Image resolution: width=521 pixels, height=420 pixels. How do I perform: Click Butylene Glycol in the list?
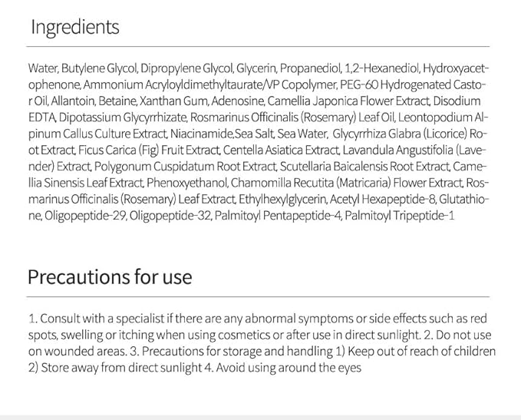pos(93,68)
